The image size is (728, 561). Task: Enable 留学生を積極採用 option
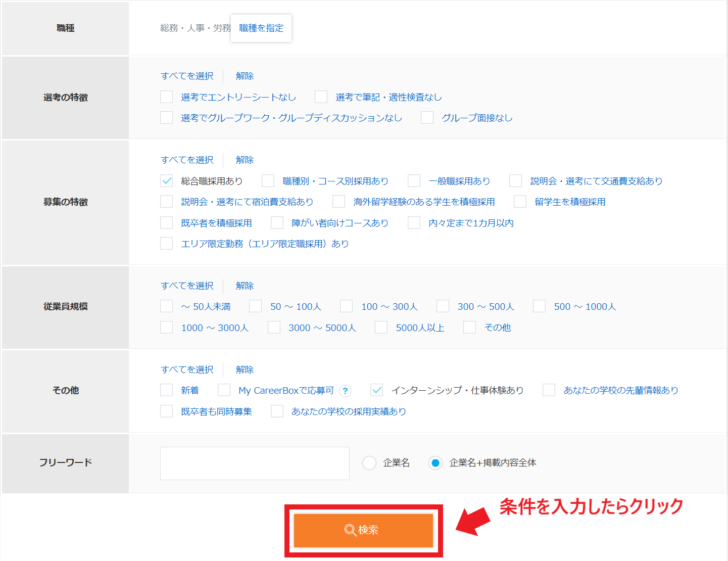[519, 201]
